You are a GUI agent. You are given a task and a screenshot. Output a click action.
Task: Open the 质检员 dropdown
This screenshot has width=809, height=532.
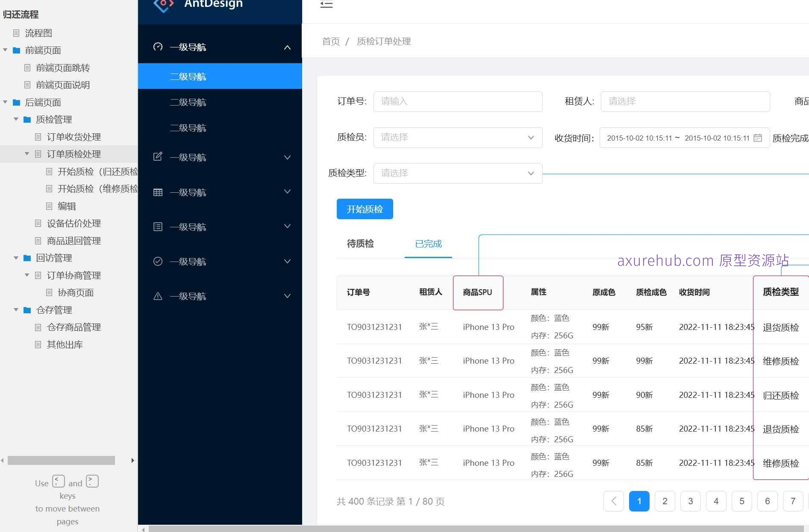457,138
